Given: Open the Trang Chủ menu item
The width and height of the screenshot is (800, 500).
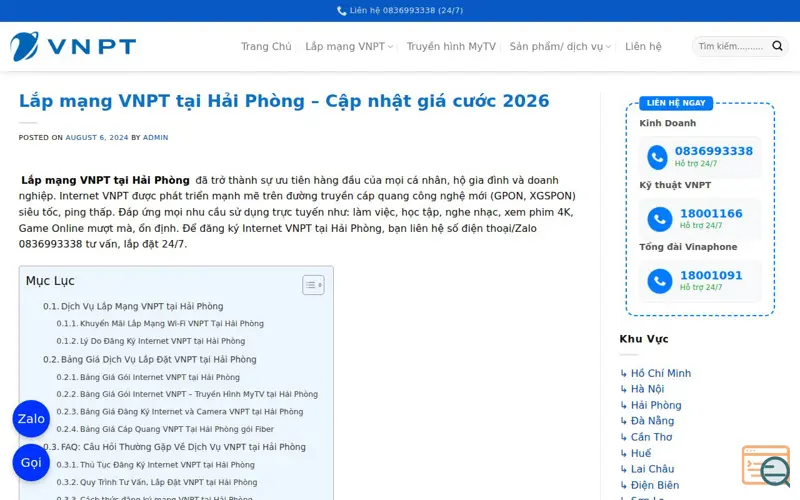Looking at the screenshot, I should point(266,46).
